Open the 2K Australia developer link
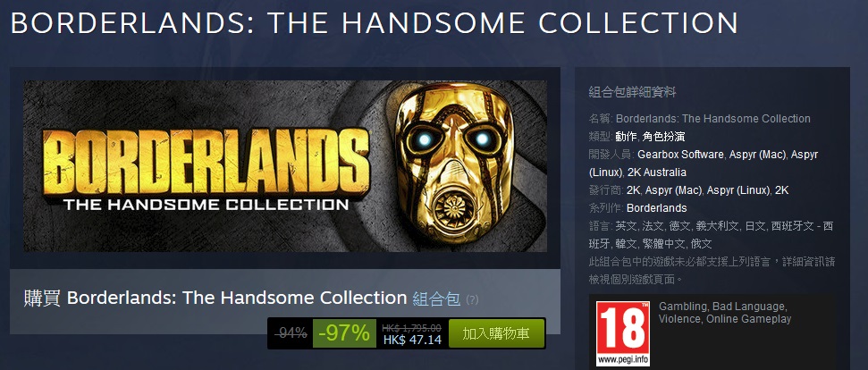 click(657, 172)
